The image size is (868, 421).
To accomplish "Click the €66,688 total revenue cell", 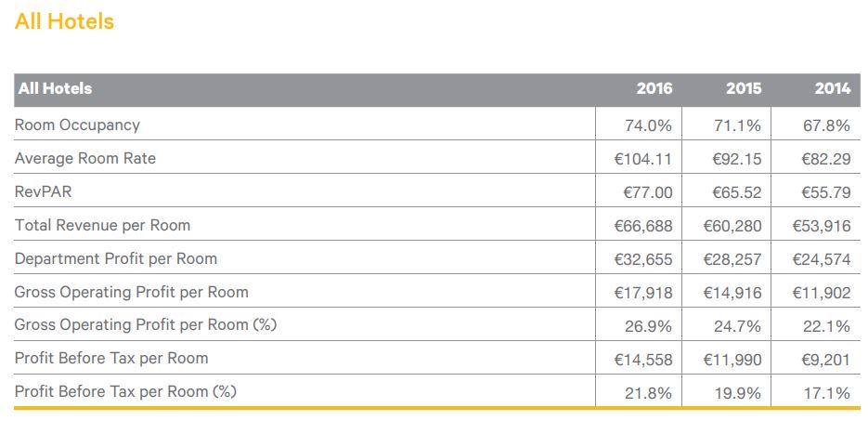I will (x=642, y=226).
